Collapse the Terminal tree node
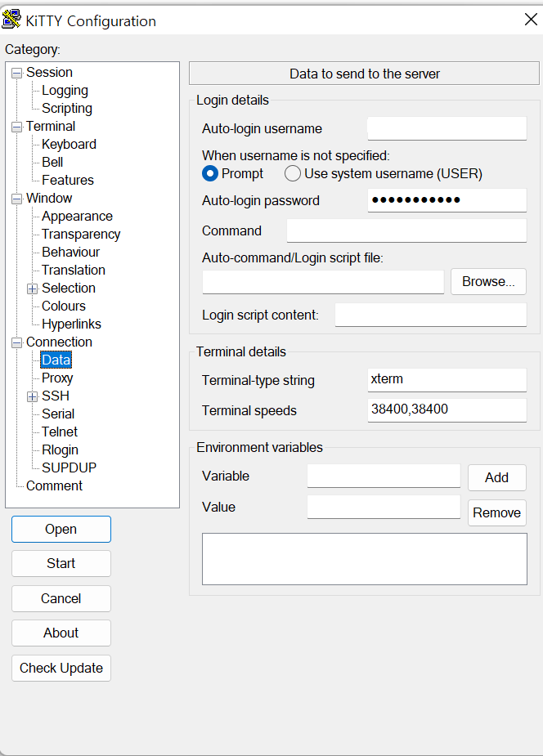 pyautogui.click(x=17, y=127)
